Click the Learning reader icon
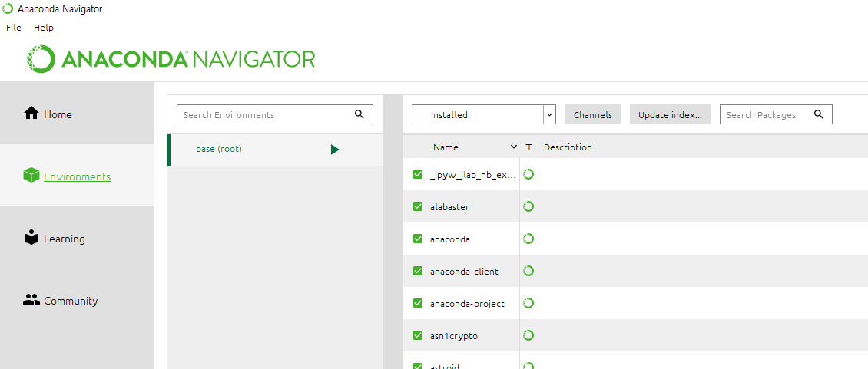 [31, 237]
